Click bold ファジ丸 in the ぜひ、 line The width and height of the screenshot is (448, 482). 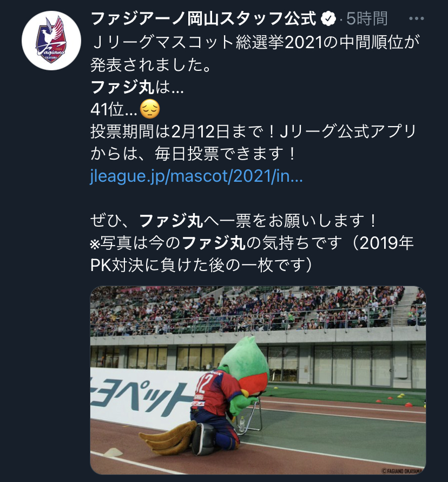[171, 221]
